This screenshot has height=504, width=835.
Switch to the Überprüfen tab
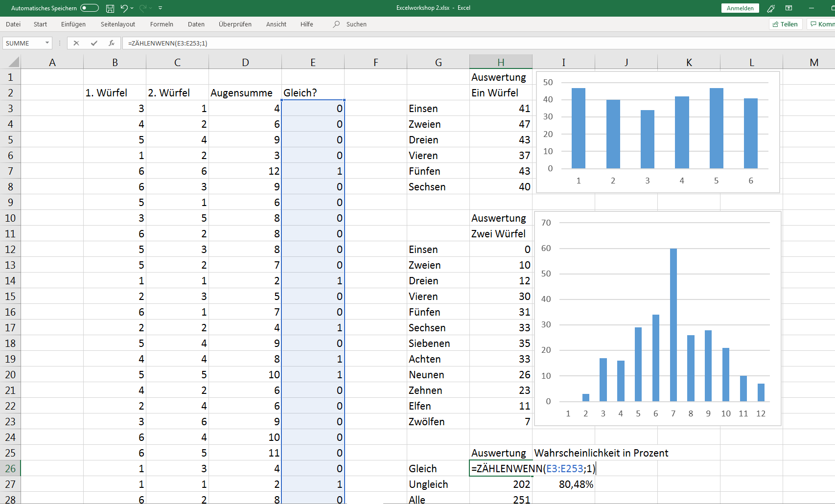[x=235, y=24]
